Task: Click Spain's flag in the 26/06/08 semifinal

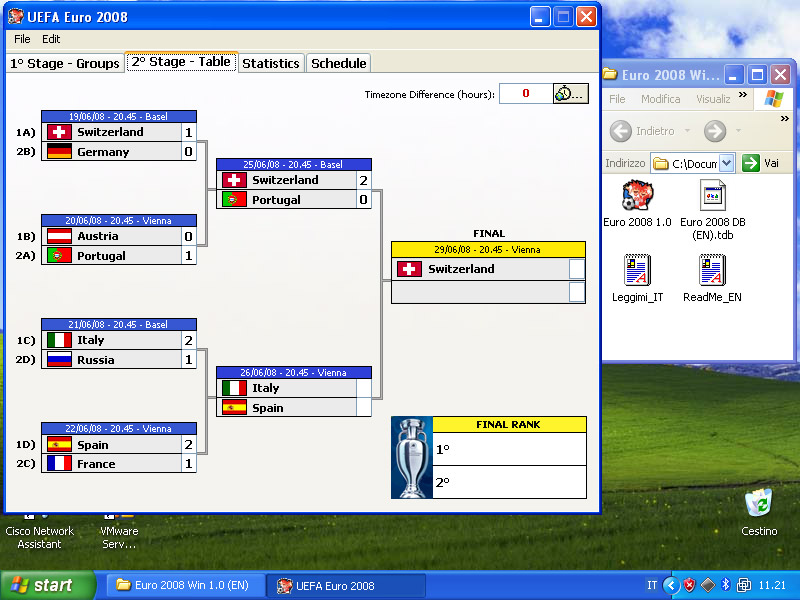Action: click(x=234, y=408)
